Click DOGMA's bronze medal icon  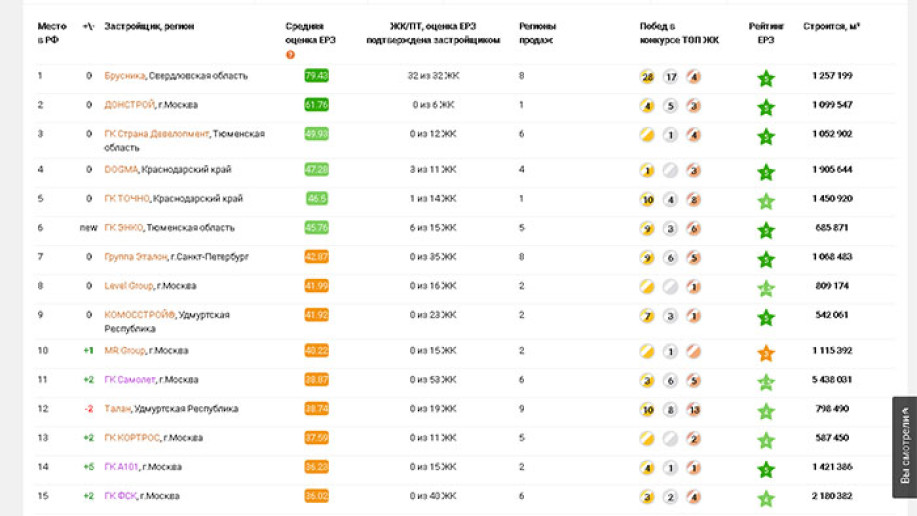tap(693, 171)
